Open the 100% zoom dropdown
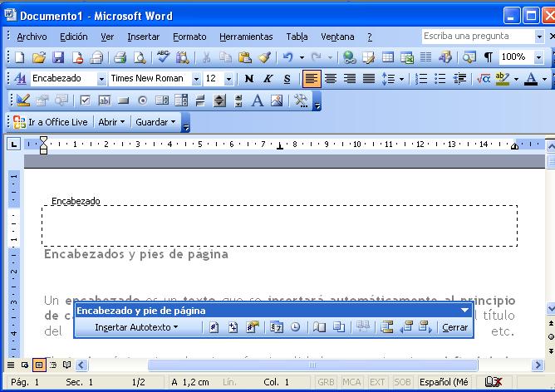 tap(538, 57)
